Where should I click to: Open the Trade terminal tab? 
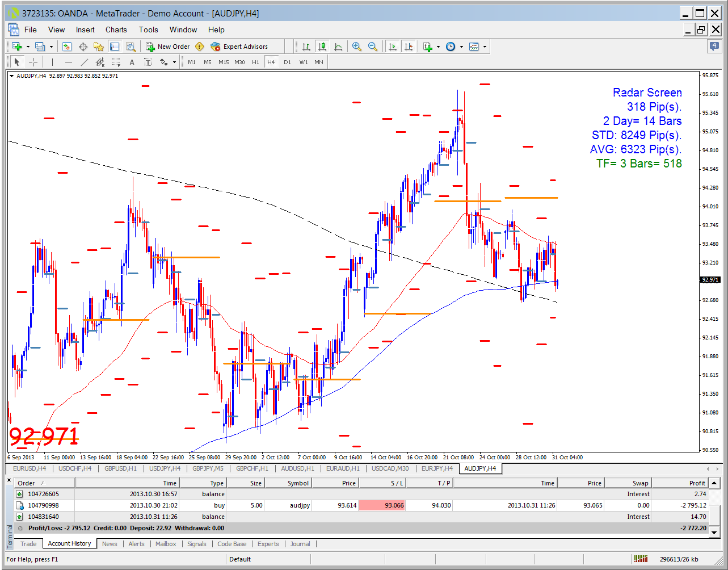28,544
